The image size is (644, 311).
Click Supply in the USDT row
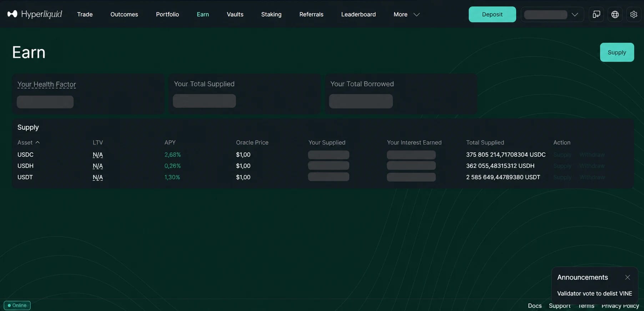click(x=562, y=177)
